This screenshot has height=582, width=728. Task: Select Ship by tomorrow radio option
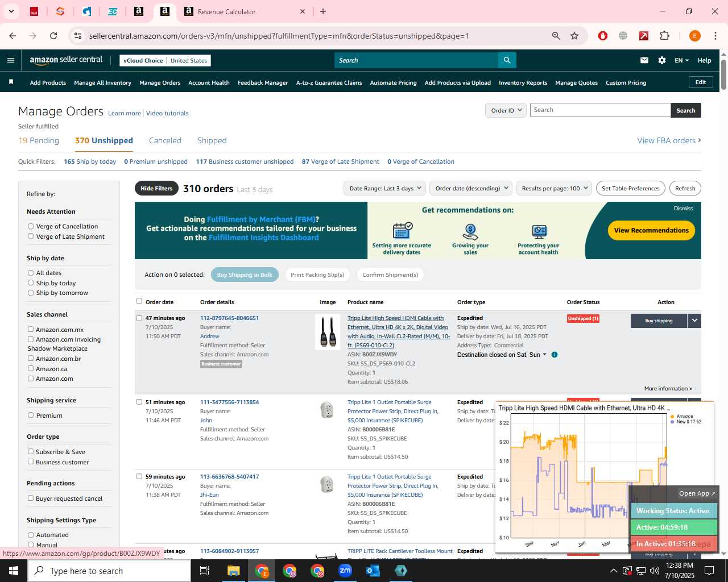pyautogui.click(x=31, y=293)
